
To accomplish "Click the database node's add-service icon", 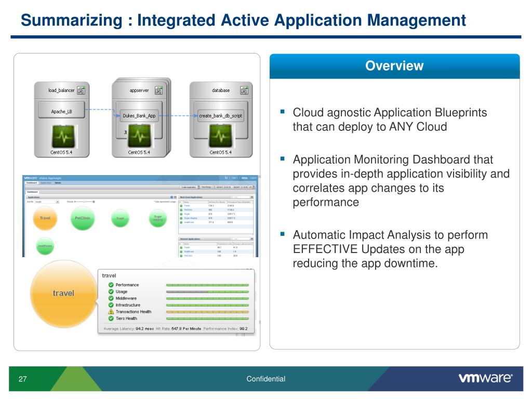I will 244,90.
